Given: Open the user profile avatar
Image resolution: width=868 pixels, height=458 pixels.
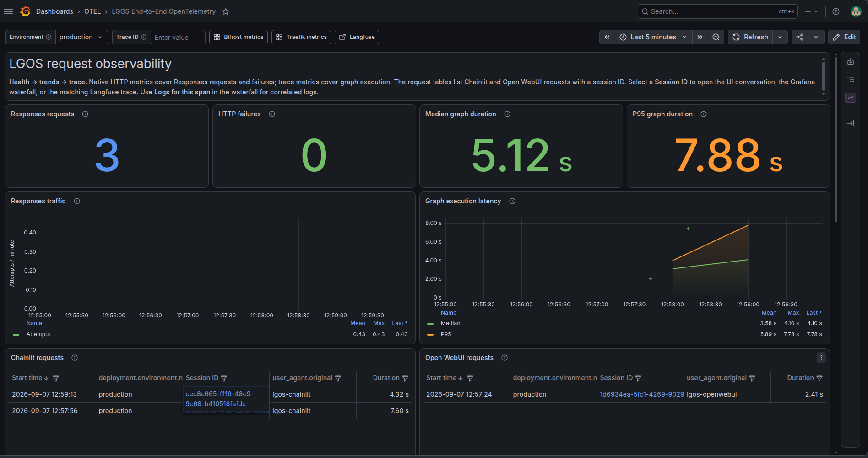Looking at the screenshot, I should [856, 11].
